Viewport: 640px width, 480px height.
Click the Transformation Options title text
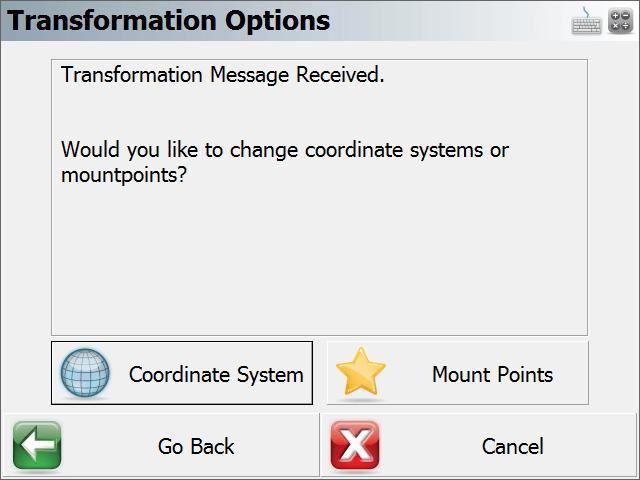169,21
